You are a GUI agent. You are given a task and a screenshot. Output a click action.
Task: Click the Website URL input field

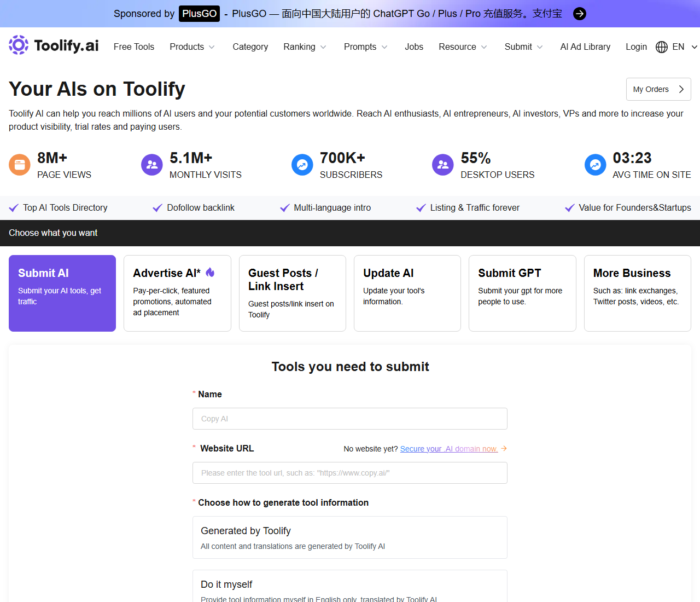[350, 473]
